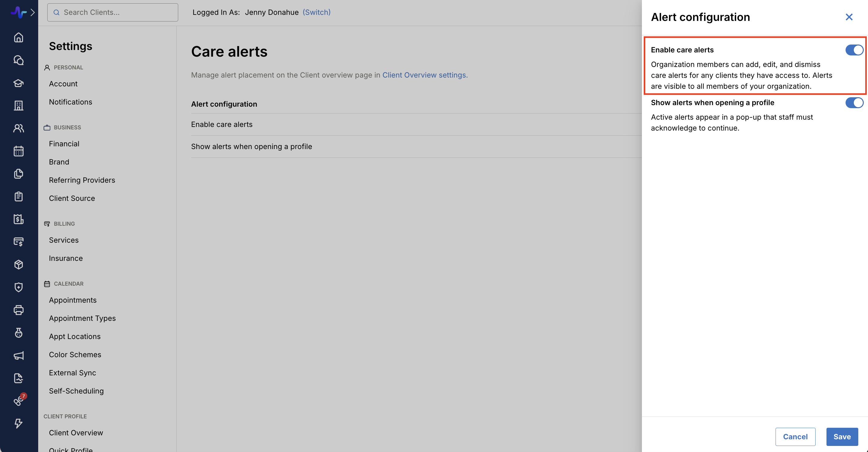The width and height of the screenshot is (868, 452).
Task: Open the printer icon in the sidebar
Action: pos(18,310)
